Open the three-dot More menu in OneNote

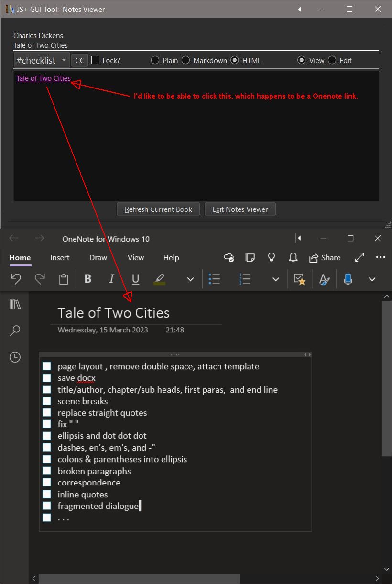click(381, 257)
